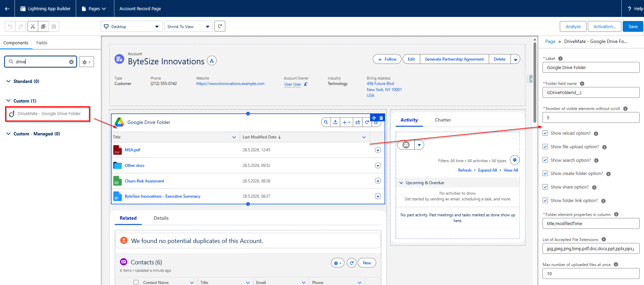Toggle Show file upload option checkbox
The width and height of the screenshot is (644, 285).
pyautogui.click(x=545, y=147)
